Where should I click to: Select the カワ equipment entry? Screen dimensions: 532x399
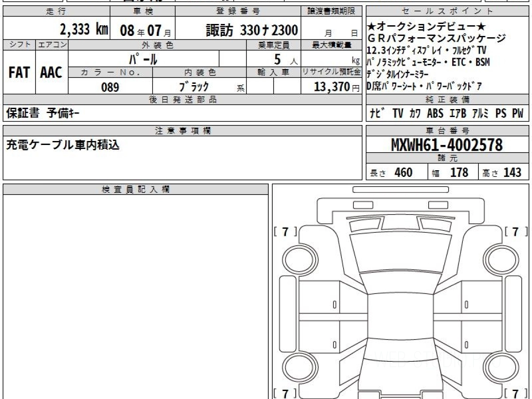(415, 113)
